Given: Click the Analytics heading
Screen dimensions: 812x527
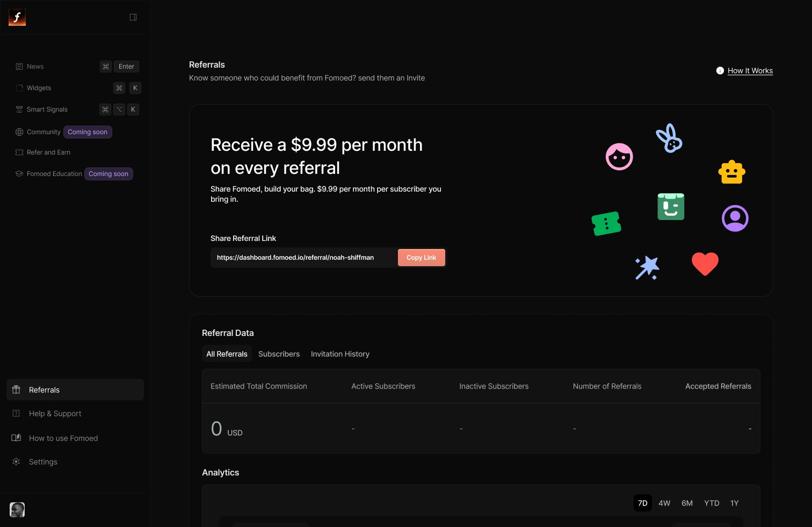Looking at the screenshot, I should point(221,473).
